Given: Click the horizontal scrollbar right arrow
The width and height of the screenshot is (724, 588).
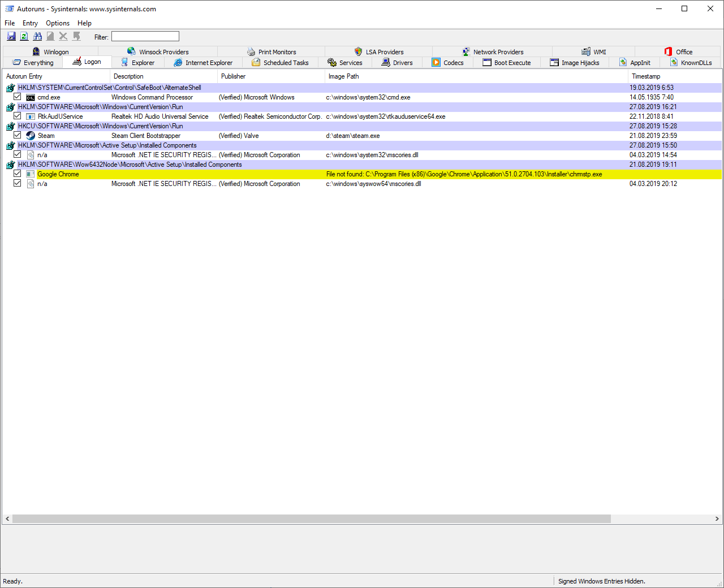Looking at the screenshot, I should [x=717, y=518].
